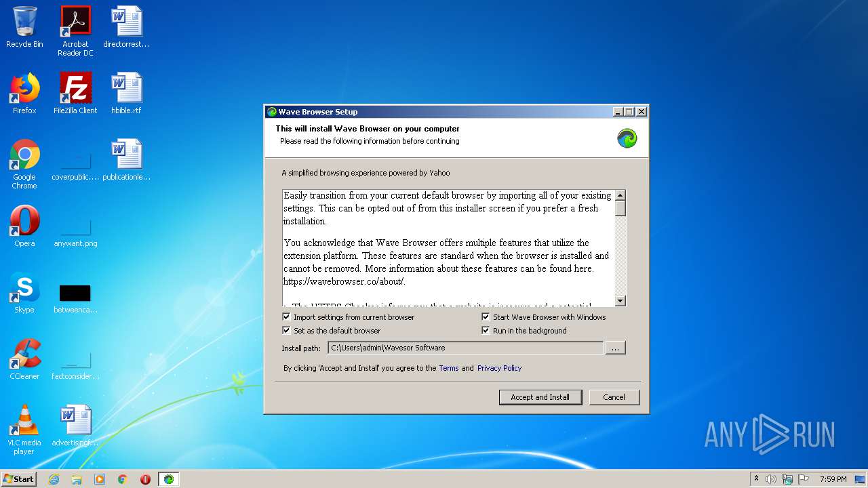Open Internet Explorer in the taskbar
Image resolution: width=868 pixels, height=488 pixels.
[x=54, y=479]
